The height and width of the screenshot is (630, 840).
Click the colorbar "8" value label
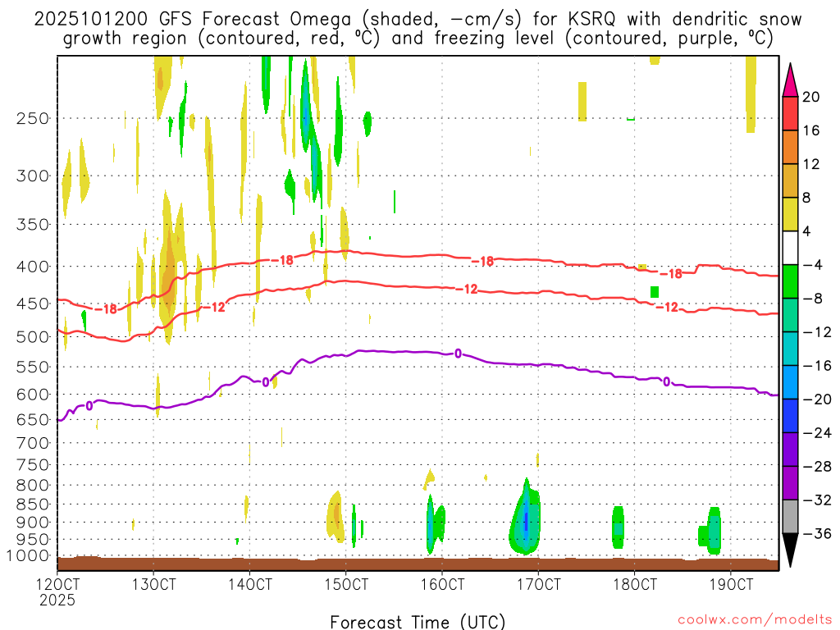(806, 199)
